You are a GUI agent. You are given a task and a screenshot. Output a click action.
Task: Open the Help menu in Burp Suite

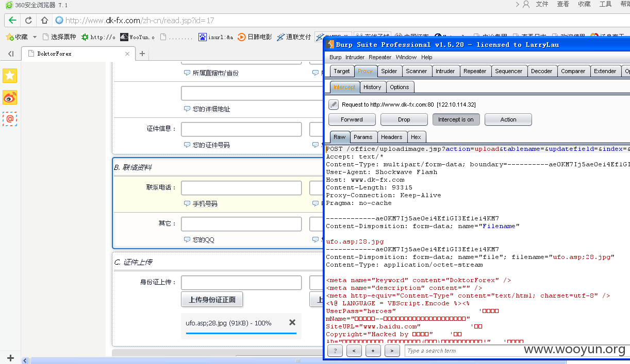(427, 57)
